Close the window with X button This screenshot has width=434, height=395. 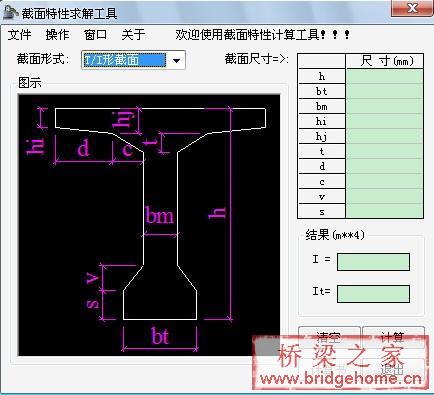point(412,8)
